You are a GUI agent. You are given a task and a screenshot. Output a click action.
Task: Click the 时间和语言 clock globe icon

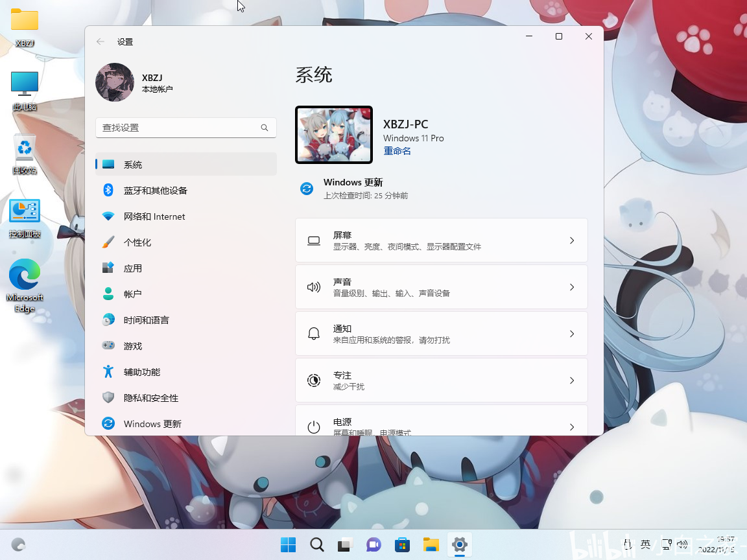point(109,320)
